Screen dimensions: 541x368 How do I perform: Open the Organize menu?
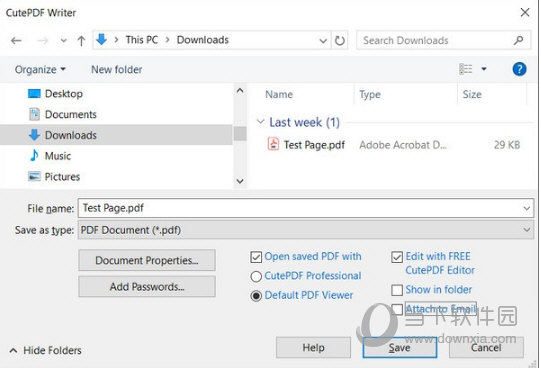tap(40, 69)
